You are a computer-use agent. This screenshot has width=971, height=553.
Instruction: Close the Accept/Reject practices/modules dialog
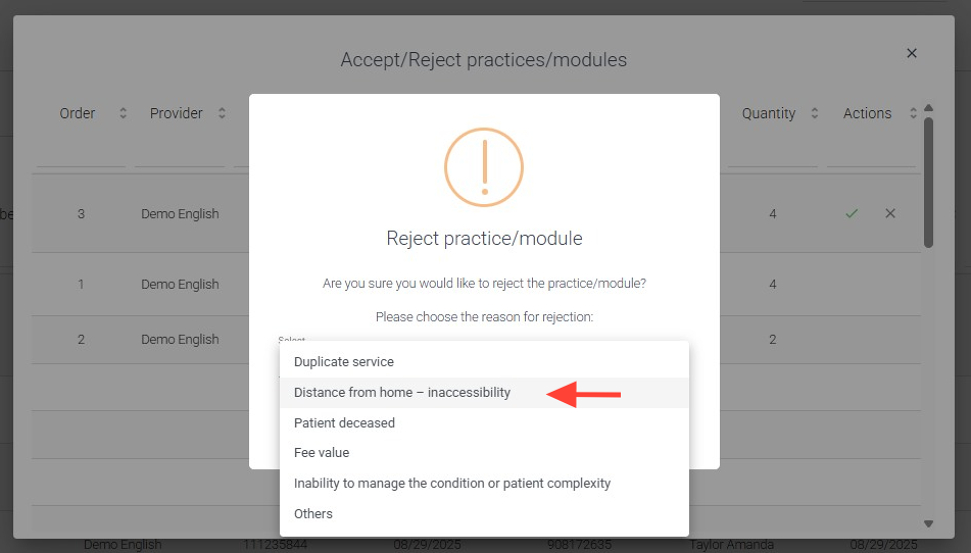tap(911, 53)
